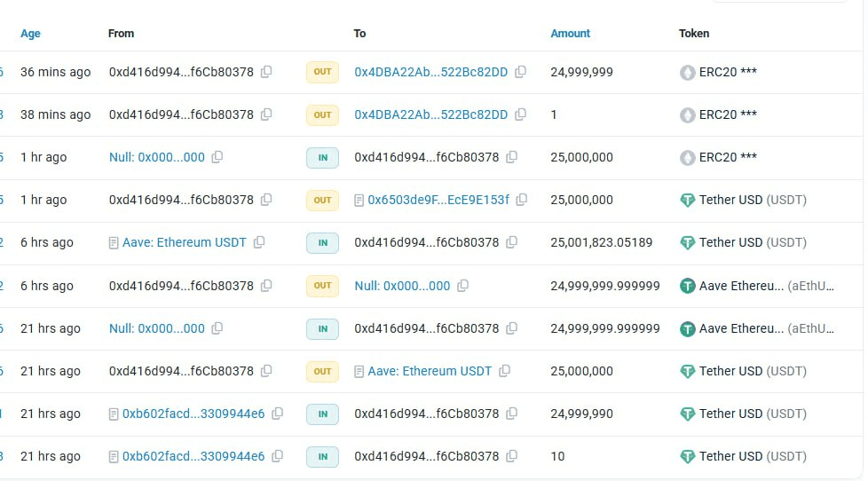The height and width of the screenshot is (481, 868).
Task: Copy the Null recipient address in the 6 hrs row
Action: click(x=462, y=286)
